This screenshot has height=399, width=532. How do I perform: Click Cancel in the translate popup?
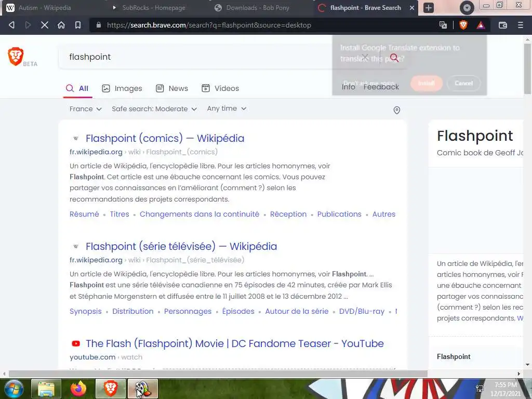463,84
